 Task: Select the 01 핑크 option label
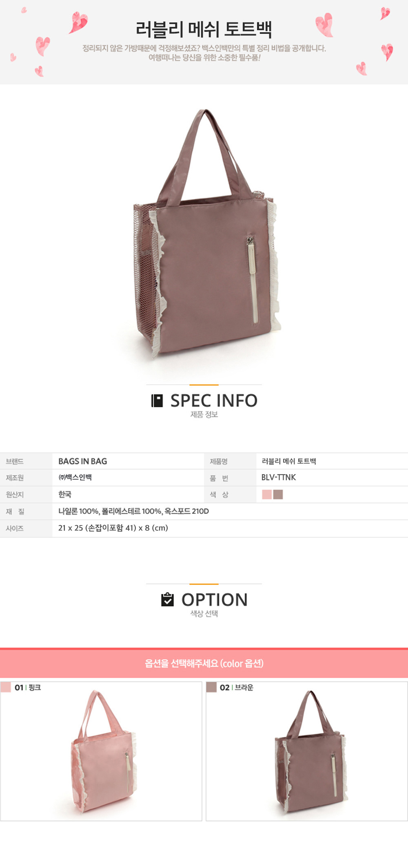pos(28,687)
